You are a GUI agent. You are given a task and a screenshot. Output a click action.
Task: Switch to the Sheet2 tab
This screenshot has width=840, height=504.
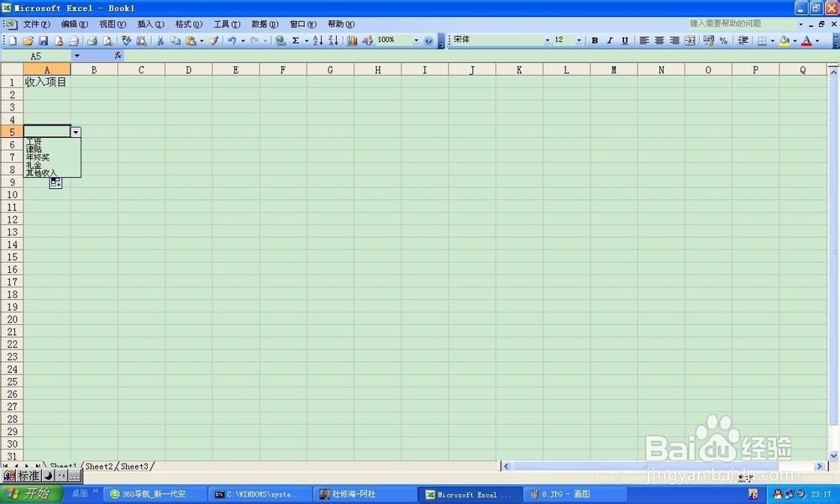(99, 466)
